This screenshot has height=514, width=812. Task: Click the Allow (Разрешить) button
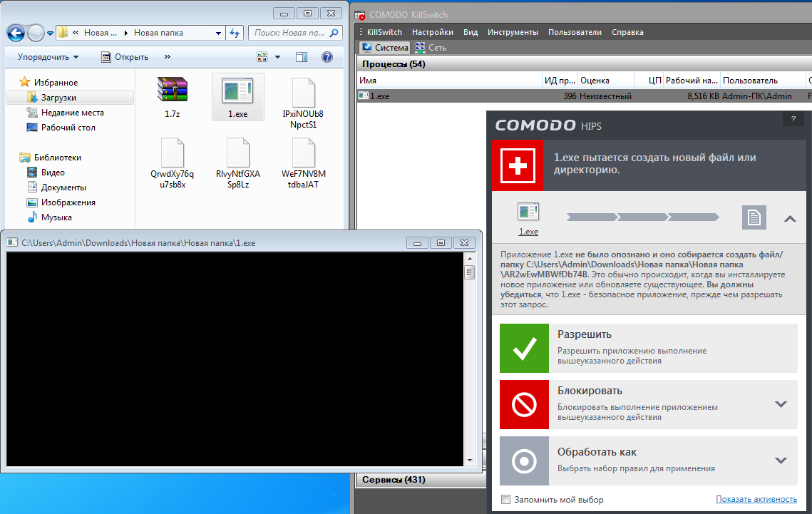(x=648, y=349)
